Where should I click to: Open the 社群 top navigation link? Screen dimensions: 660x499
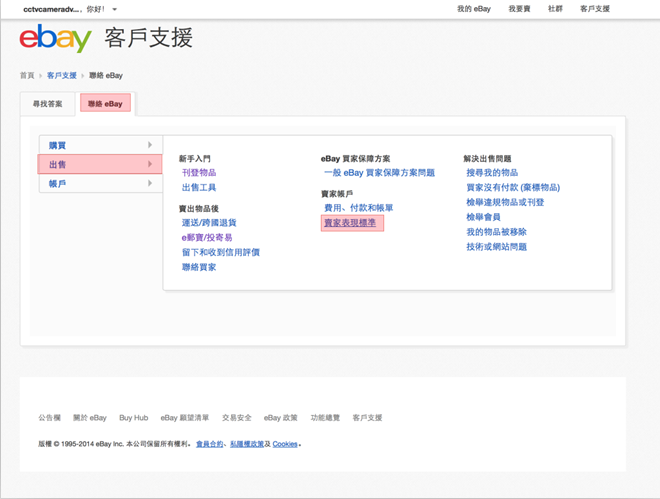coord(555,9)
